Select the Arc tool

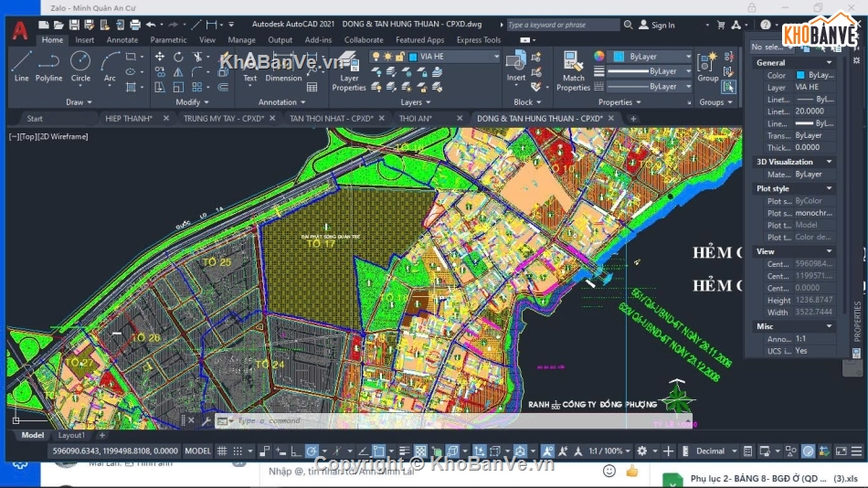pyautogui.click(x=110, y=67)
